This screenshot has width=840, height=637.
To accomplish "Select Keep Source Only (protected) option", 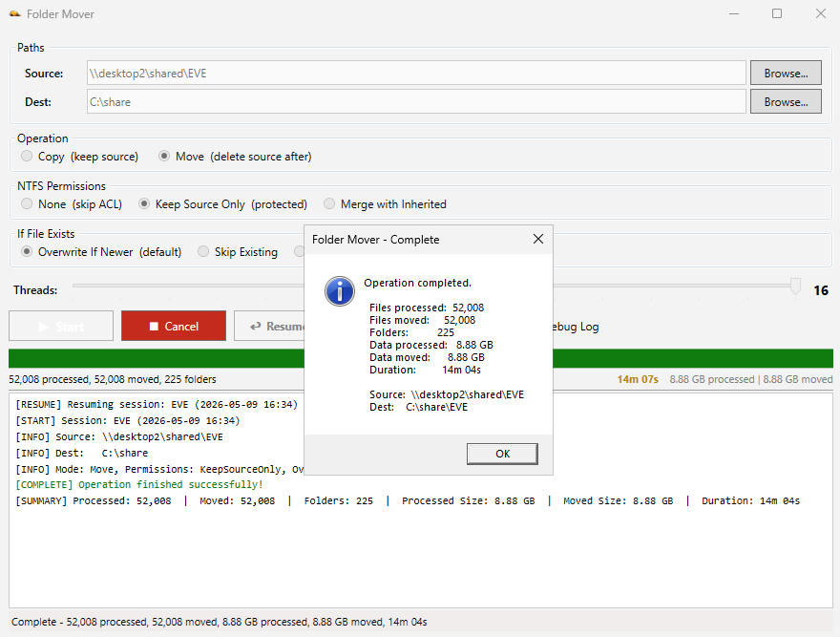I will [222, 204].
